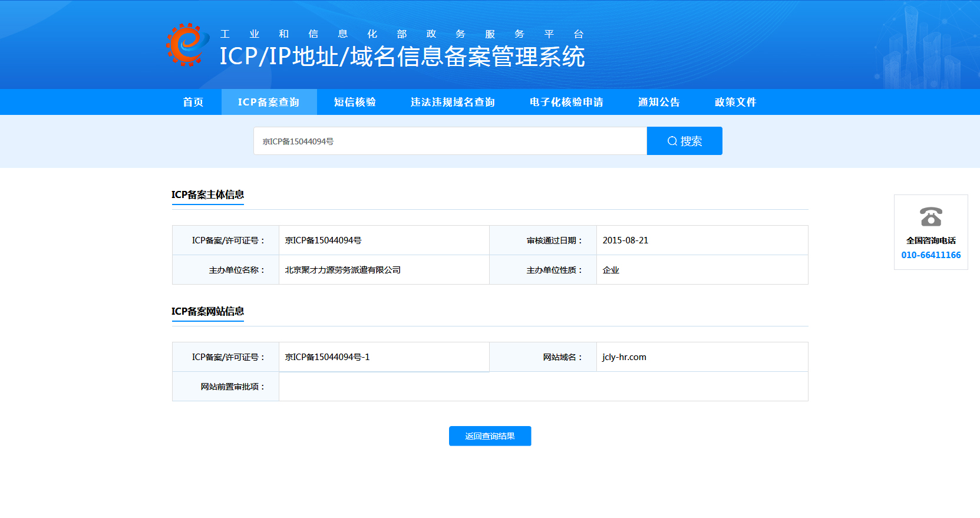Select the ICP备案查询 tab
Image resolution: width=980 pixels, height=518 pixels.
pyautogui.click(x=269, y=102)
